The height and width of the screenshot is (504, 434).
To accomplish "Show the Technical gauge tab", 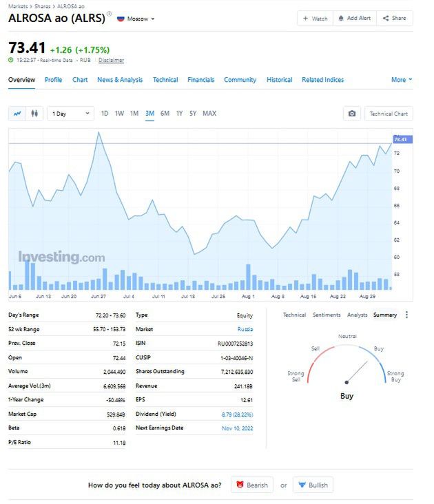I will click(294, 315).
